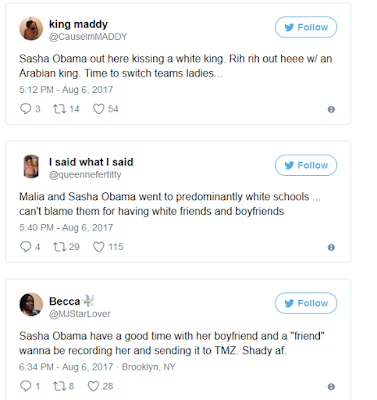The image size is (377, 400).
Task: Reply to the queennefertitty tweet
Action: point(25,247)
